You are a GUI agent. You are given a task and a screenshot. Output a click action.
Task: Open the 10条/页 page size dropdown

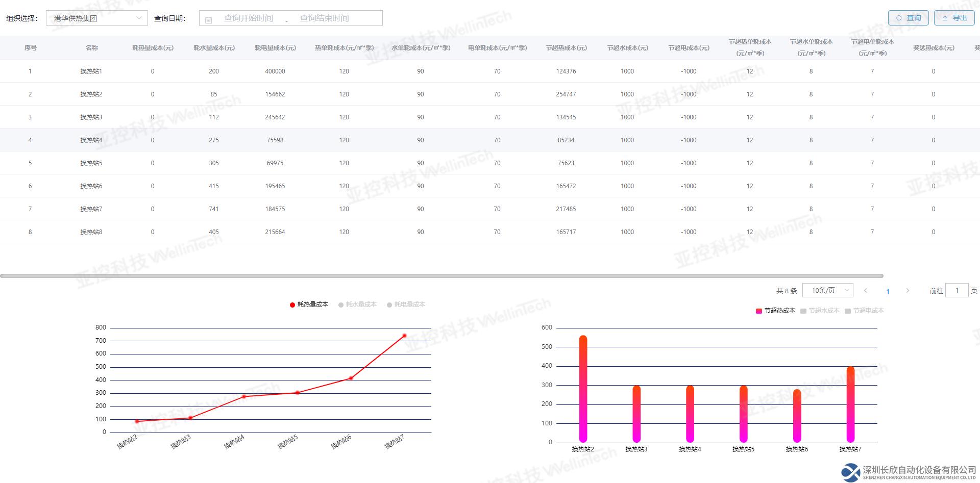(x=827, y=291)
